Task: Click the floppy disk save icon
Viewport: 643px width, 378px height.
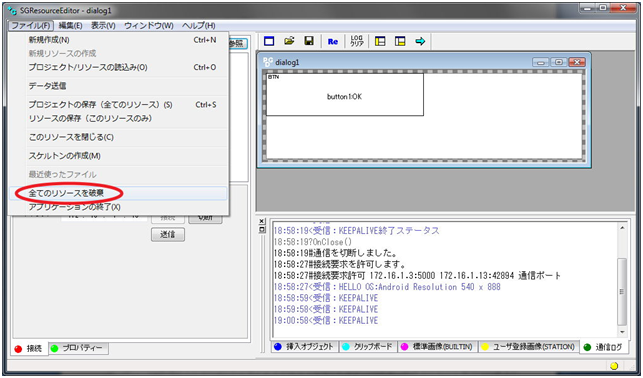Action: point(309,41)
